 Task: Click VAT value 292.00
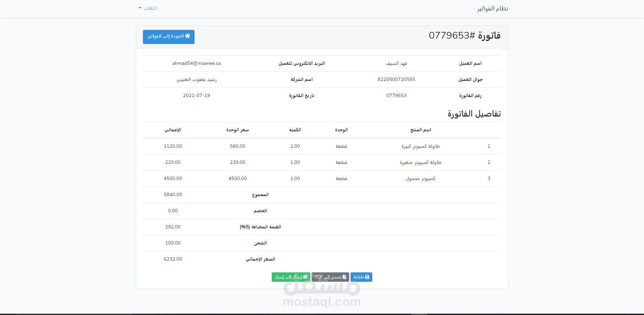[173, 227]
